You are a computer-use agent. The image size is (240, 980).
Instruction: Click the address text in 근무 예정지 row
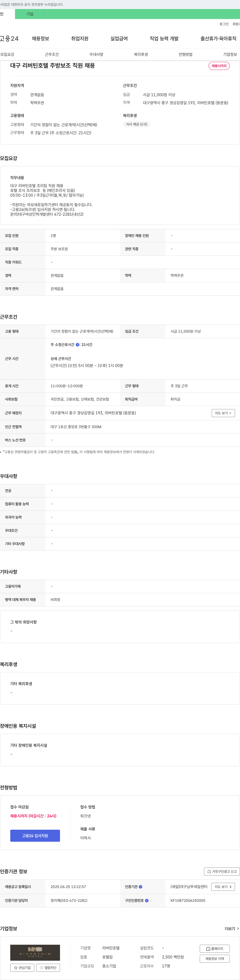[x=93, y=413]
